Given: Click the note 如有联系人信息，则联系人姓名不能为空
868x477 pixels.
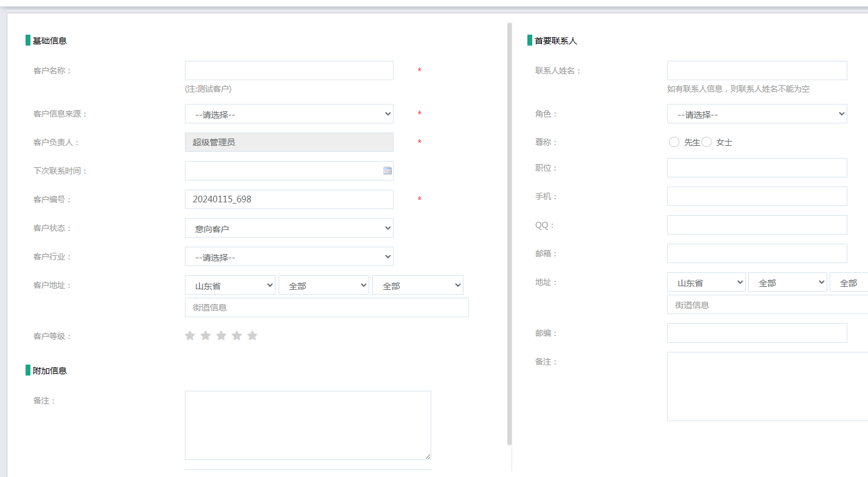Looking at the screenshot, I should (x=738, y=89).
